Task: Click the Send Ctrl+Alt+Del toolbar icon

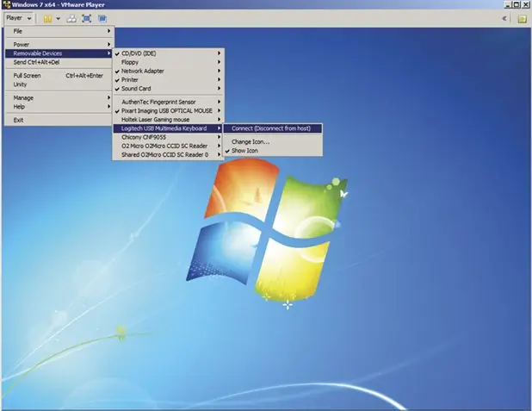Action: pos(71,19)
